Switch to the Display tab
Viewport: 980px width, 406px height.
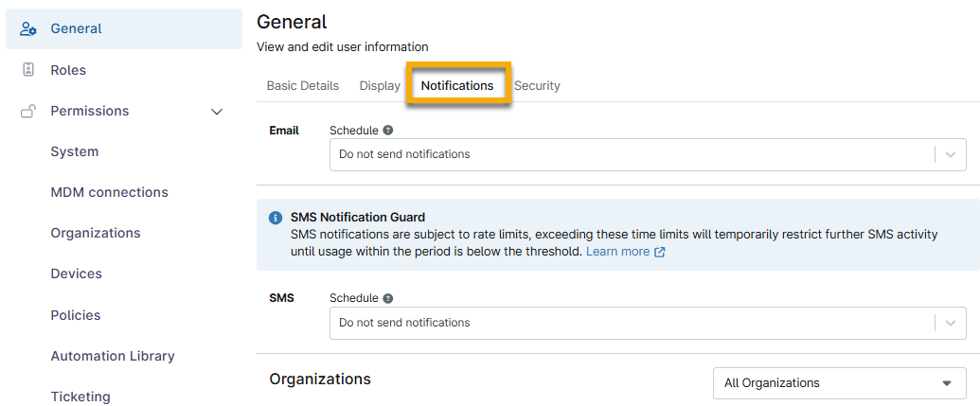point(380,85)
